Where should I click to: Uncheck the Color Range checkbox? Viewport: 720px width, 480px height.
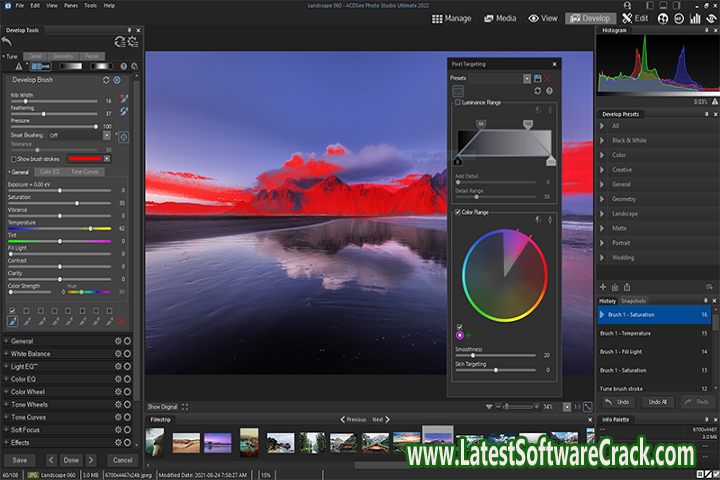[x=458, y=212]
